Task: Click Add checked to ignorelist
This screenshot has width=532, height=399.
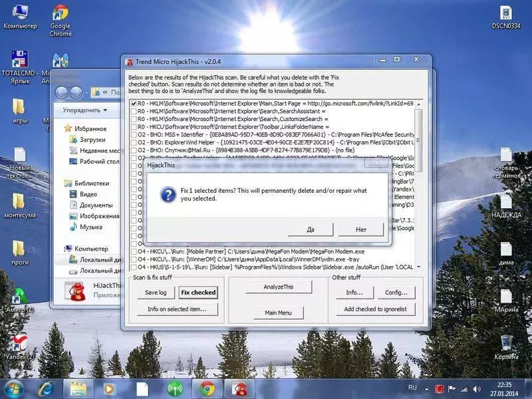Action: [376, 309]
